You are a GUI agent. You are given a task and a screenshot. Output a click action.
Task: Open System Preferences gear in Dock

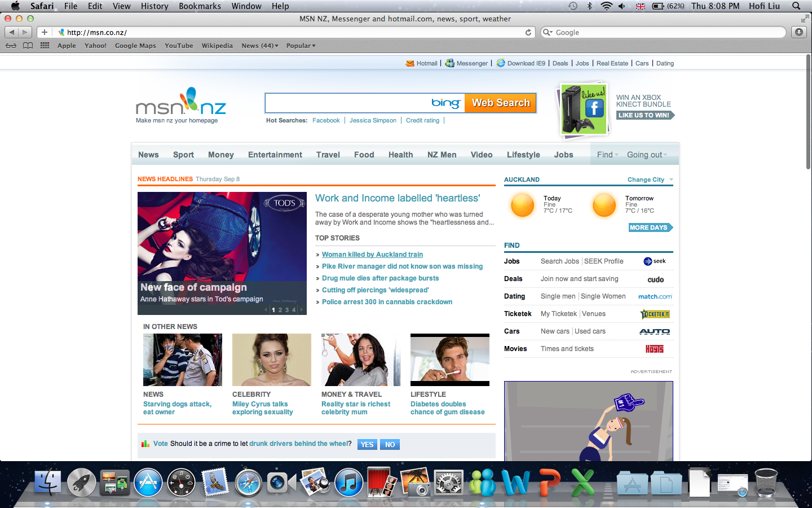(449, 483)
